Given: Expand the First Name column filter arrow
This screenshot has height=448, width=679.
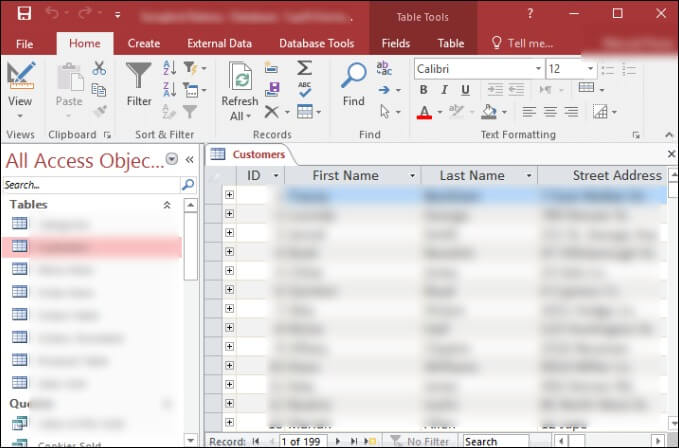Looking at the screenshot, I should [412, 176].
